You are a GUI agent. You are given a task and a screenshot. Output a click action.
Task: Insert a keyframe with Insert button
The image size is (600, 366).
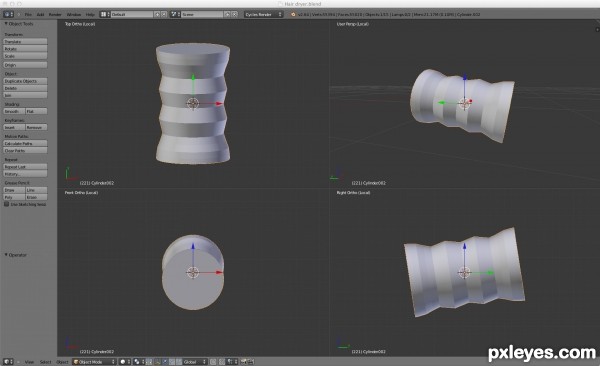coord(14,127)
